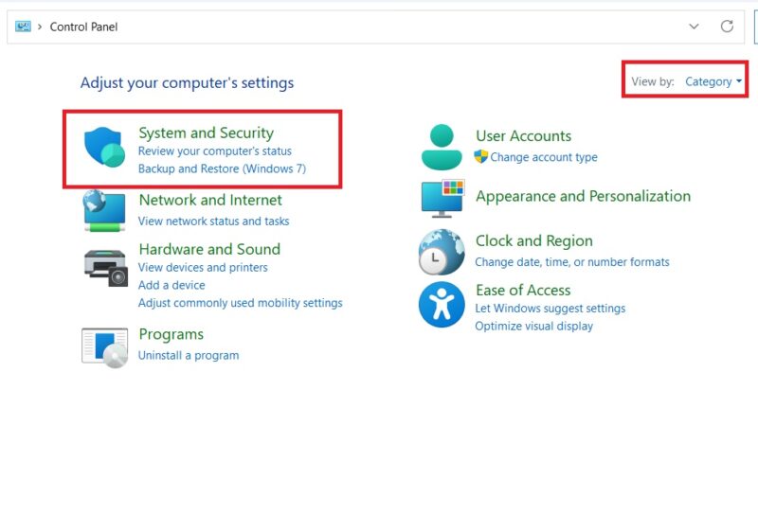Viewport: 758px width, 532px height.
Task: Click the Appearance and Personalization monitor icon
Action: pos(442,199)
